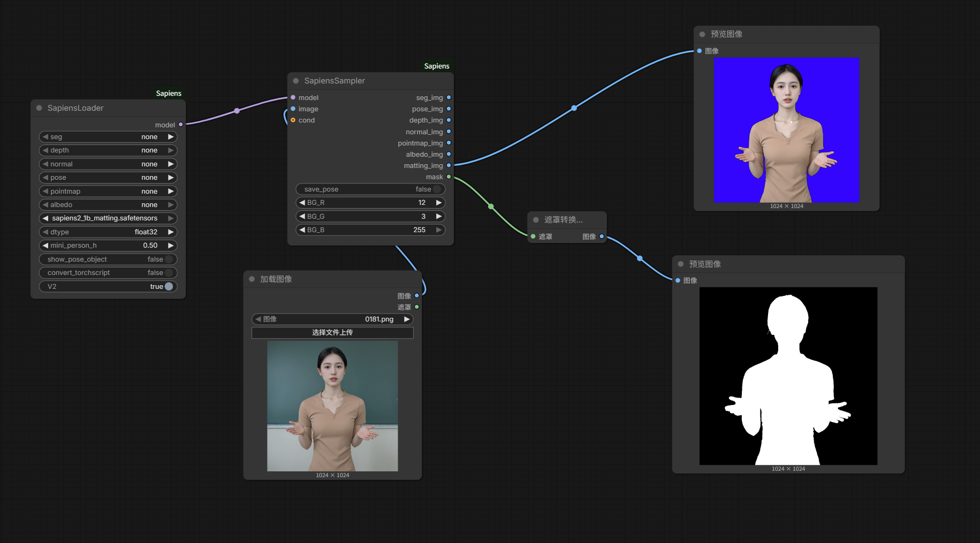980x543 pixels.
Task: Click the black-and-white mask preview image
Action: [788, 376]
